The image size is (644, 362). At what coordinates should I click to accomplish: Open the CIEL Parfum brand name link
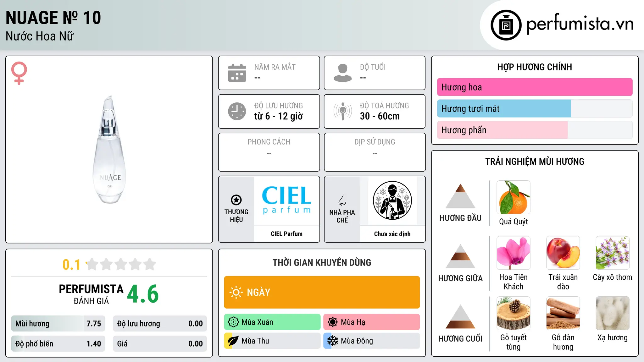(286, 234)
